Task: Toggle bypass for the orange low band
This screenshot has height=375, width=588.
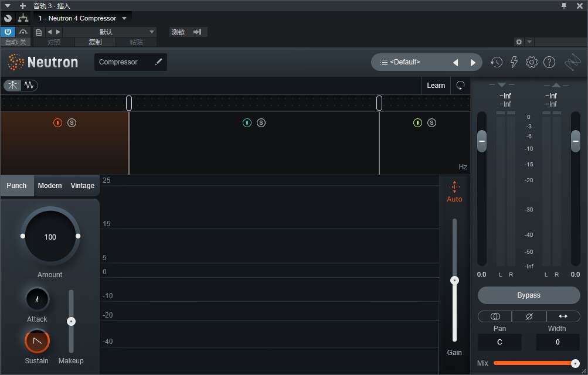Action: (x=57, y=122)
